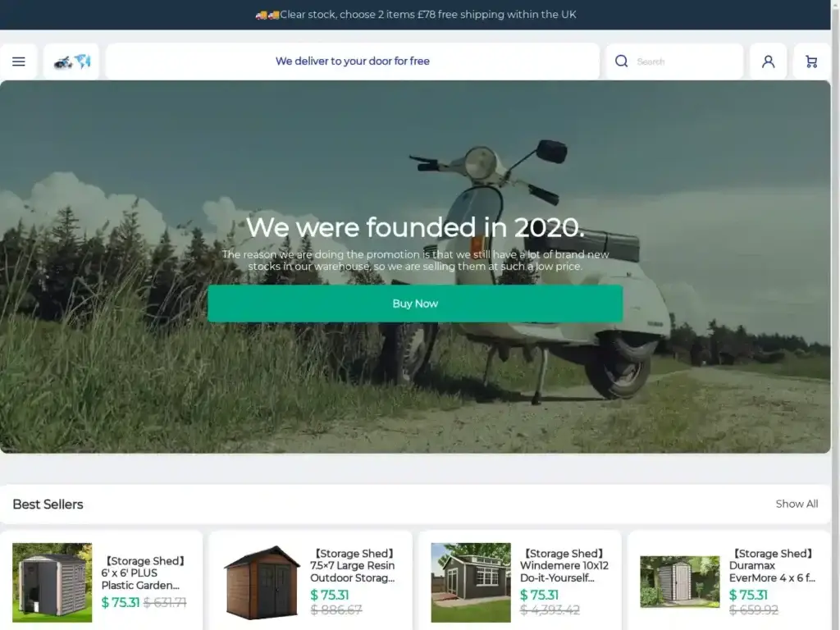Open Duramax EverMore 4 x 6 product title
This screenshot has width=840, height=630.
pos(772,566)
